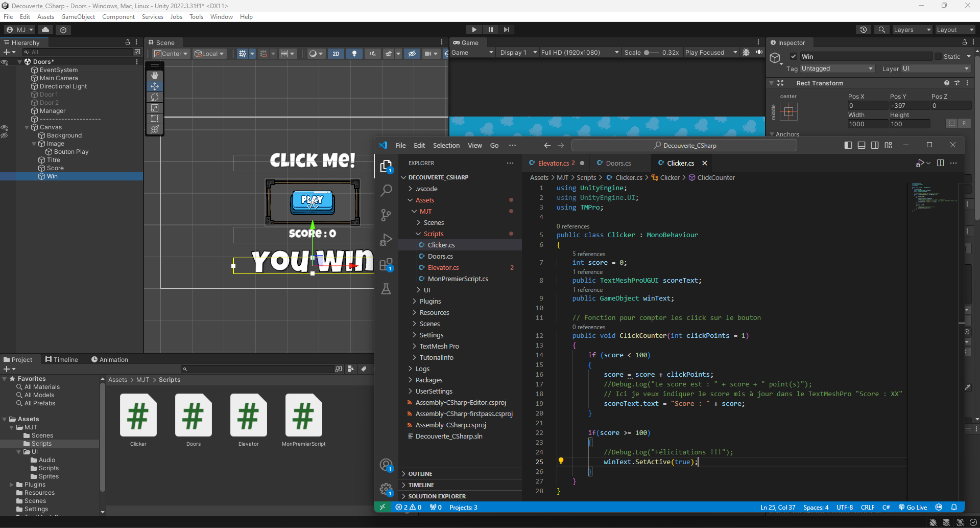The image size is (980, 528).
Task: Open the Tag Untagged dropdown
Action: pos(837,68)
